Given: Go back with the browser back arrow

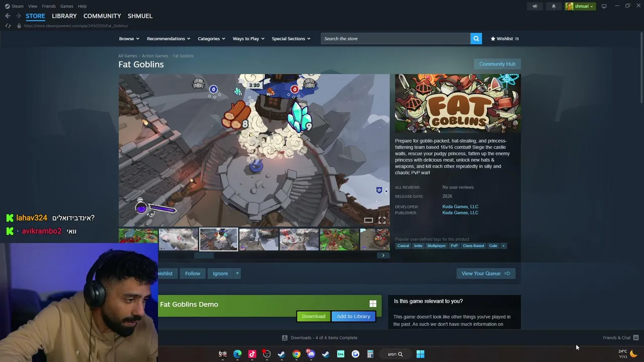Looking at the screenshot, I should click(x=8, y=16).
